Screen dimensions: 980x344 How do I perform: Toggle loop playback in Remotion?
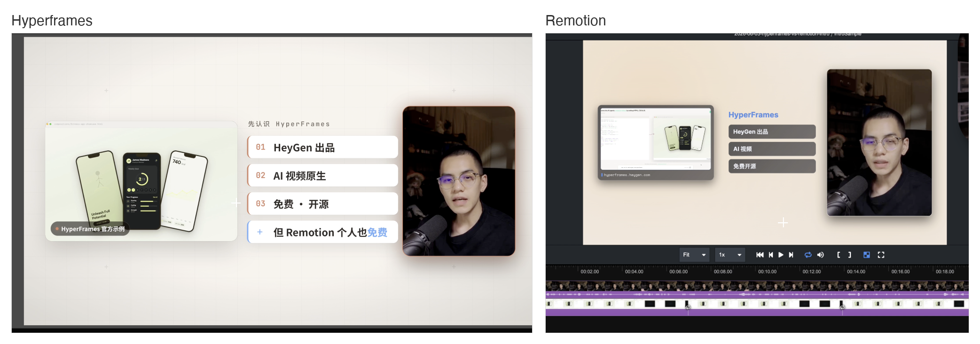coord(808,255)
